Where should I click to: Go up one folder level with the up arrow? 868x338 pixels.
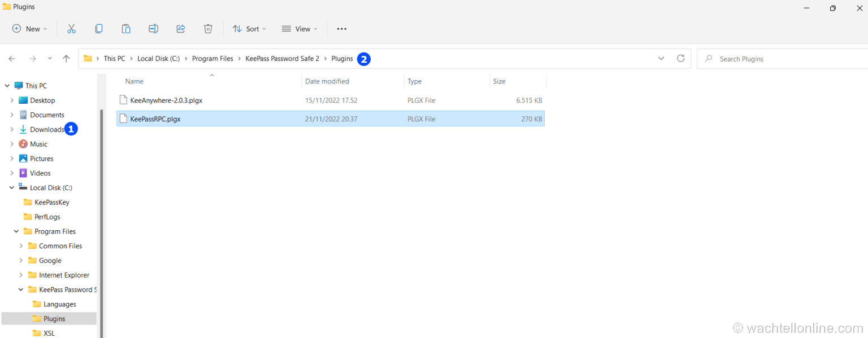click(x=66, y=58)
